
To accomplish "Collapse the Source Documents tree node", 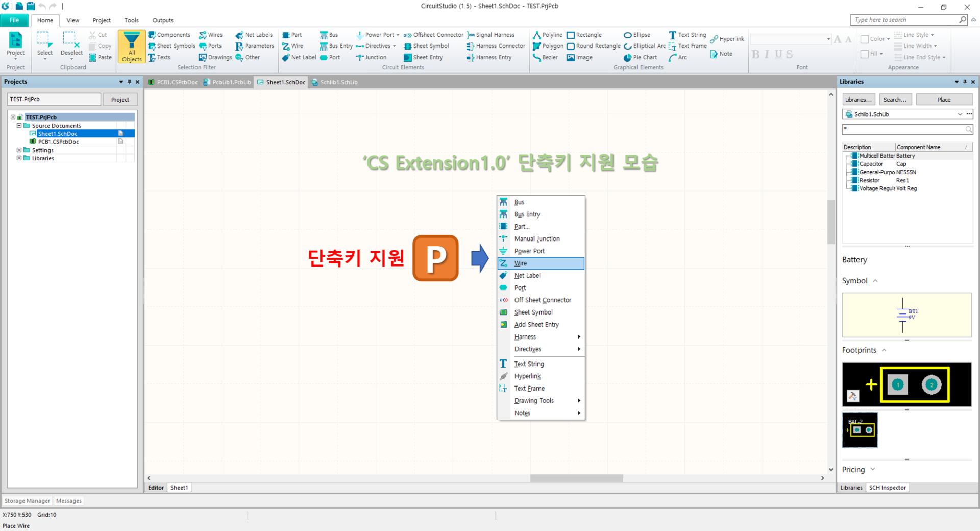I will [x=19, y=125].
